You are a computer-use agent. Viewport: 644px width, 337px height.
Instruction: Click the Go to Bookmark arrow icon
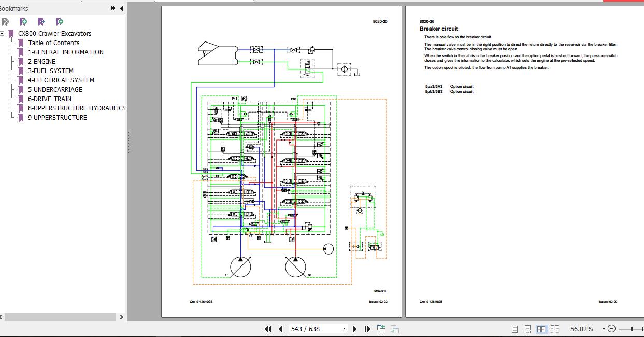pos(41,22)
